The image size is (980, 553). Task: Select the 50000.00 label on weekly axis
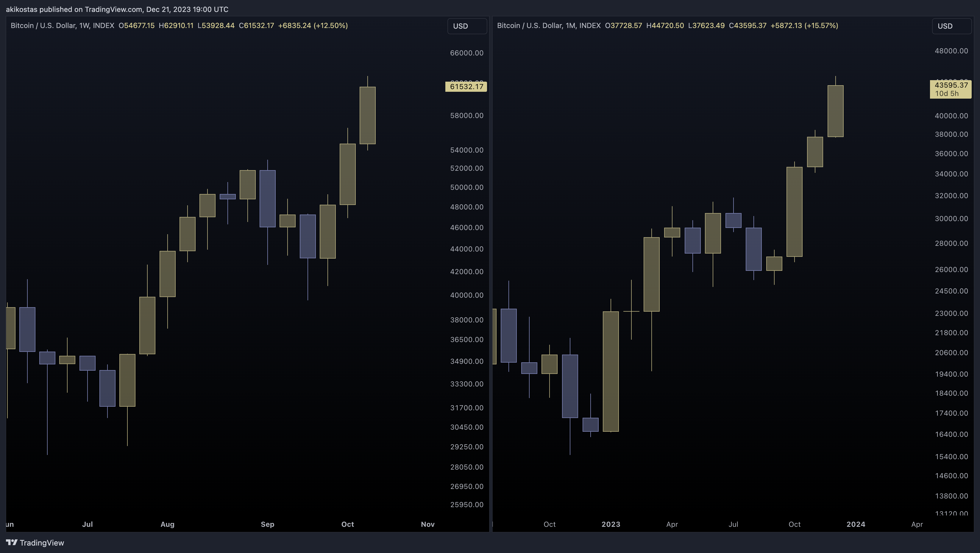coord(467,187)
